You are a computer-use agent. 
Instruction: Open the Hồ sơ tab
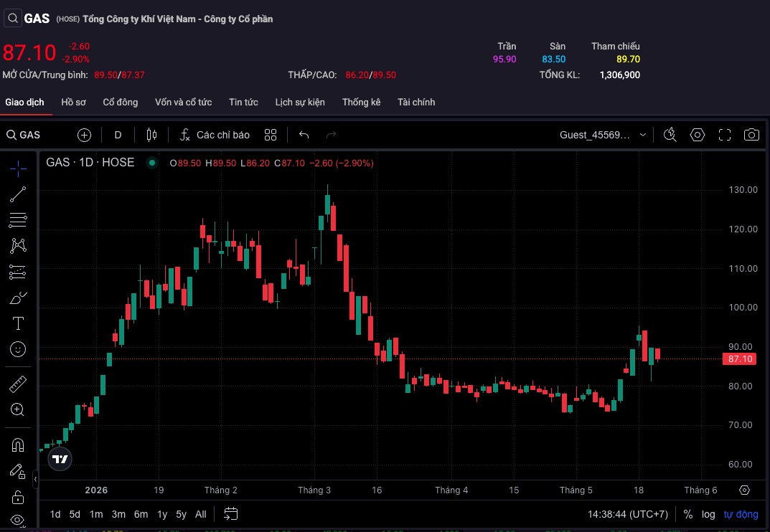coord(74,102)
